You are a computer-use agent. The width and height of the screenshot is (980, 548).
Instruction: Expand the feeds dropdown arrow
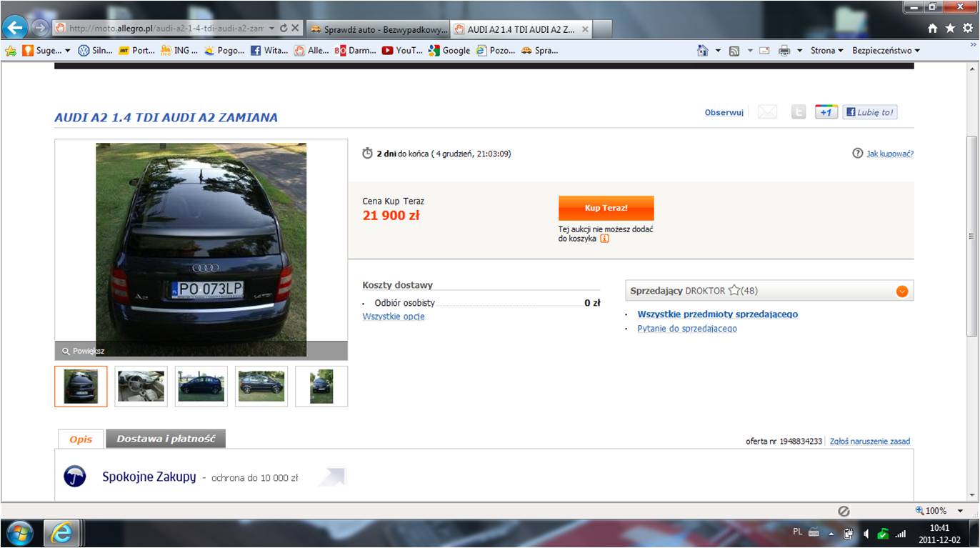tap(749, 51)
